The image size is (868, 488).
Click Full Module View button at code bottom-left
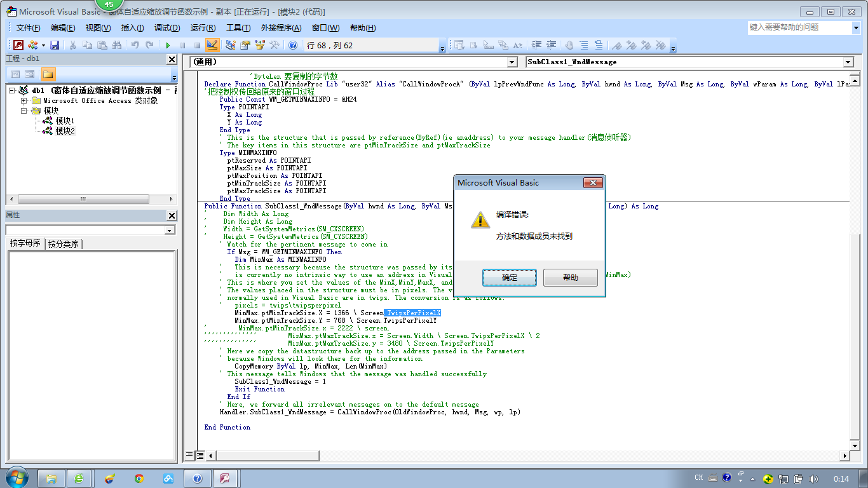[200, 455]
